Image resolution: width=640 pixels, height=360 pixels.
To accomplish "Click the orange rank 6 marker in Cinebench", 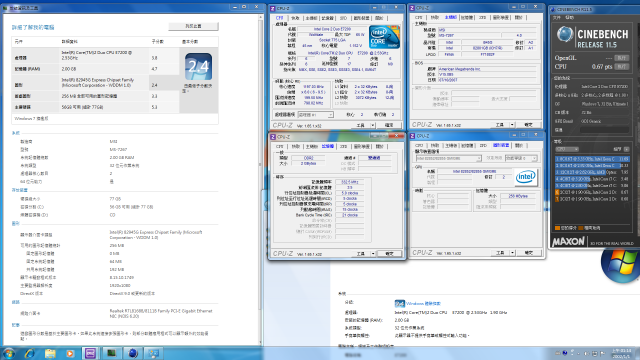I will pyautogui.click(x=557, y=192).
